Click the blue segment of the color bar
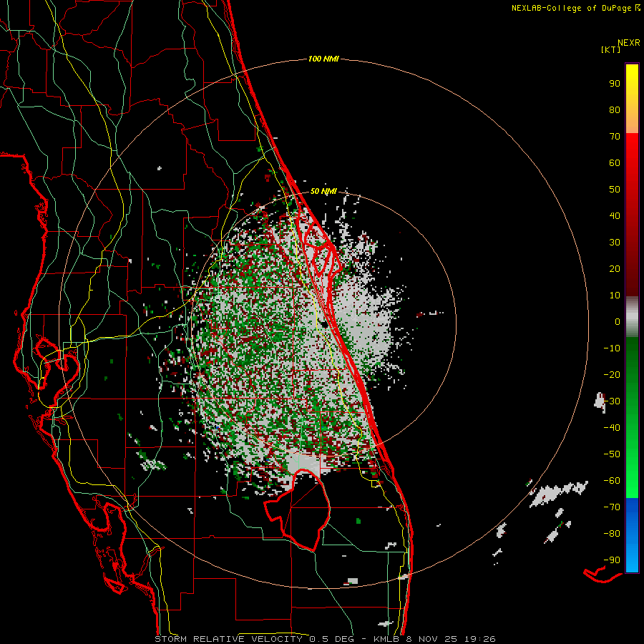 pos(632,535)
